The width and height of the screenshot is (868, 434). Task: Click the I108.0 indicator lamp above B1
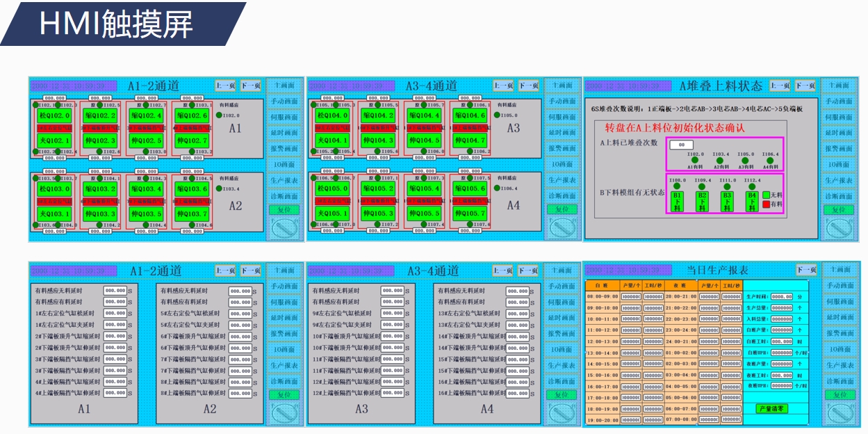point(677,187)
